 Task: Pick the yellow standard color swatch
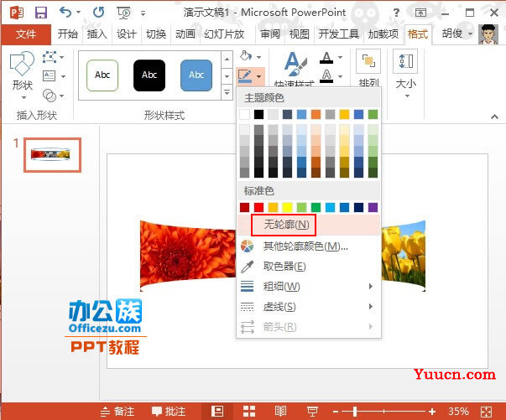(x=287, y=207)
